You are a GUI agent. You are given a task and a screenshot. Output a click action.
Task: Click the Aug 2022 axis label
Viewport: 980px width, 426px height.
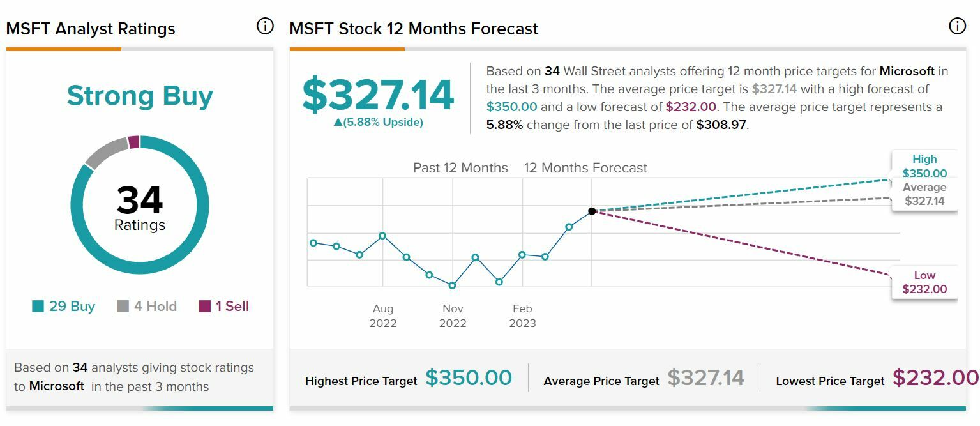[383, 316]
